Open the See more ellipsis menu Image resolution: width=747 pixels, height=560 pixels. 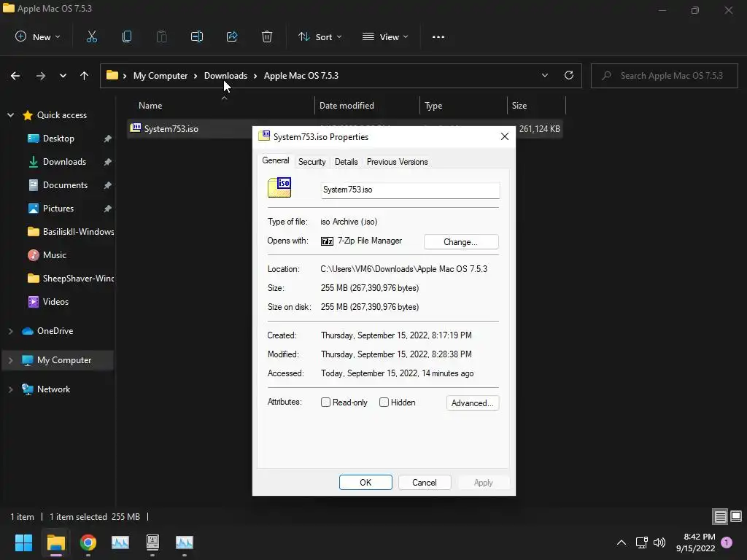[438, 36]
